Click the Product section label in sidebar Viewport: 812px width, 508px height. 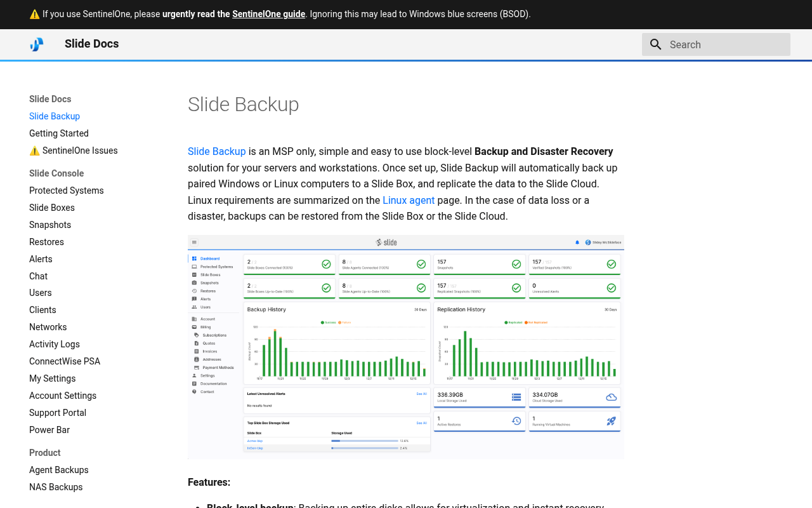[45, 453]
